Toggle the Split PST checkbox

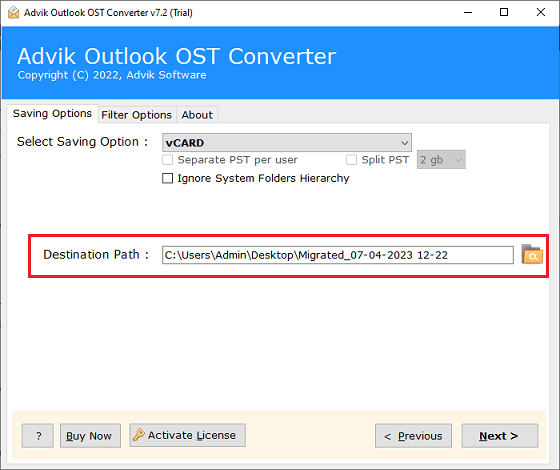[x=351, y=160]
